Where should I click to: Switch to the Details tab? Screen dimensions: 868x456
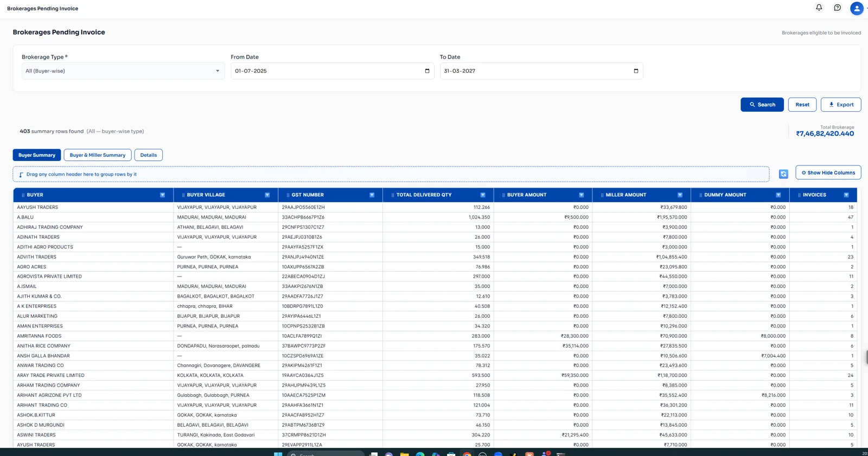pyautogui.click(x=149, y=155)
